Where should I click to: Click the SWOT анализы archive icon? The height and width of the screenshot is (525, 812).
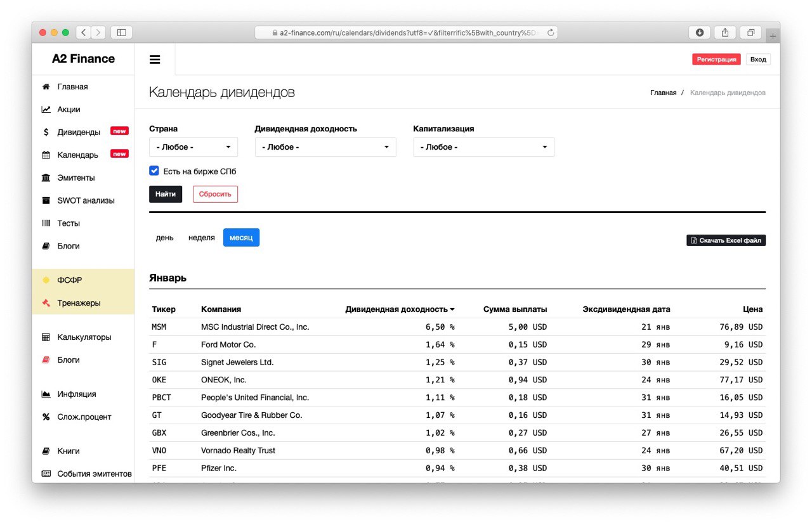46,201
